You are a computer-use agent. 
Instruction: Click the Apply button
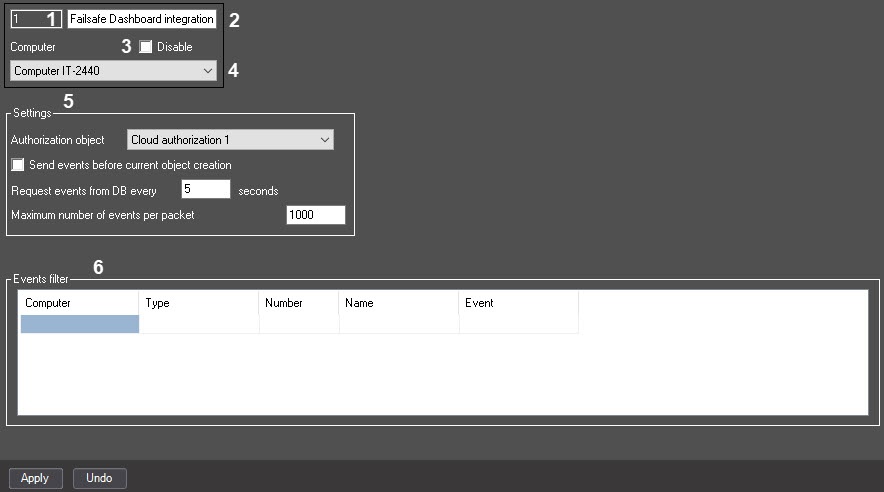click(36, 478)
